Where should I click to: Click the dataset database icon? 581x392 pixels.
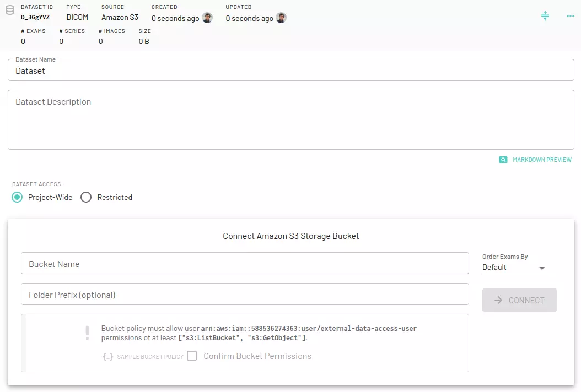[9, 10]
